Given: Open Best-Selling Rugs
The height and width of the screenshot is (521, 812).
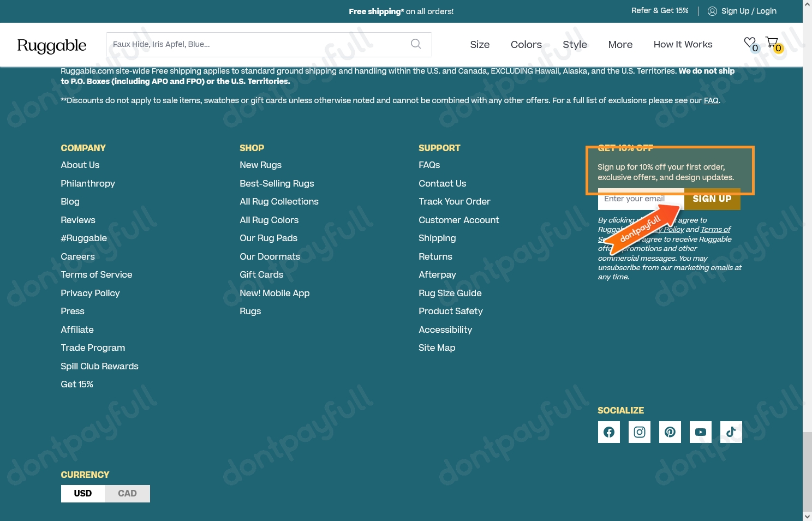Looking at the screenshot, I should [277, 183].
